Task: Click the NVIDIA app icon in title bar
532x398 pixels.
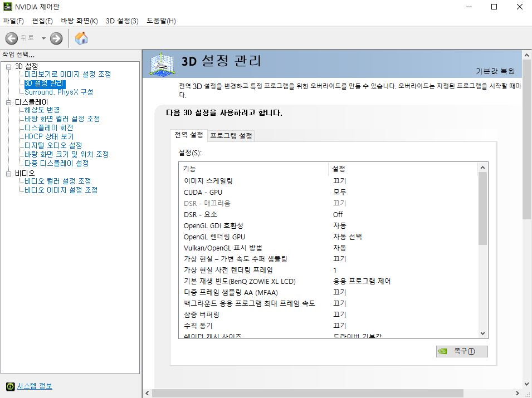Action: coord(7,7)
